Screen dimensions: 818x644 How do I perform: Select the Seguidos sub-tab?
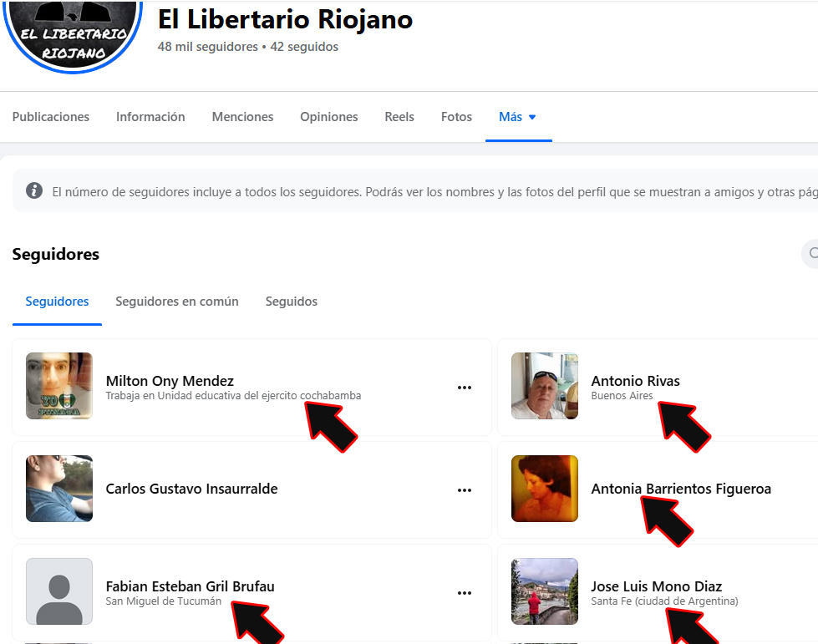291,302
